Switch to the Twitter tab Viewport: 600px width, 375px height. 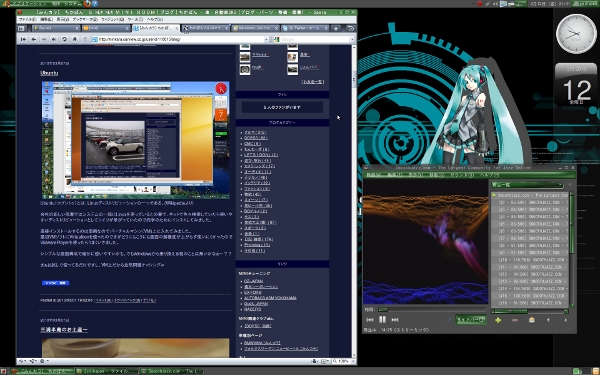[305, 28]
